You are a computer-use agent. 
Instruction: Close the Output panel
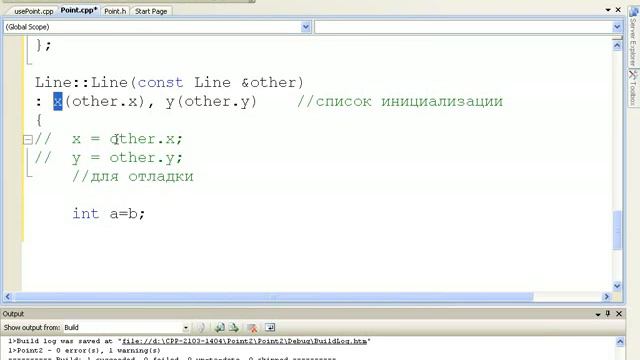[x=619, y=313]
